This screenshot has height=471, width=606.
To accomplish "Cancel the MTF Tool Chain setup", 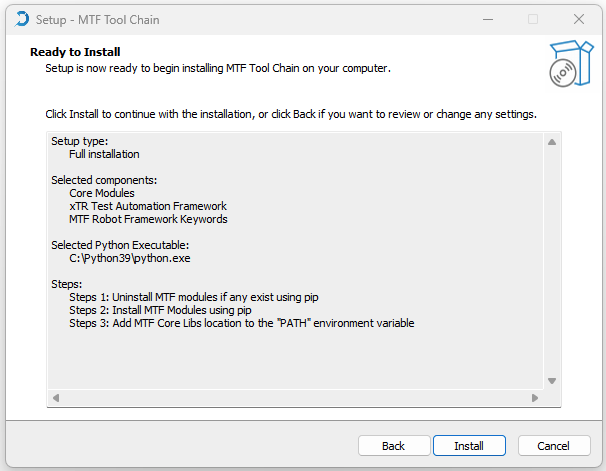I will (x=553, y=446).
